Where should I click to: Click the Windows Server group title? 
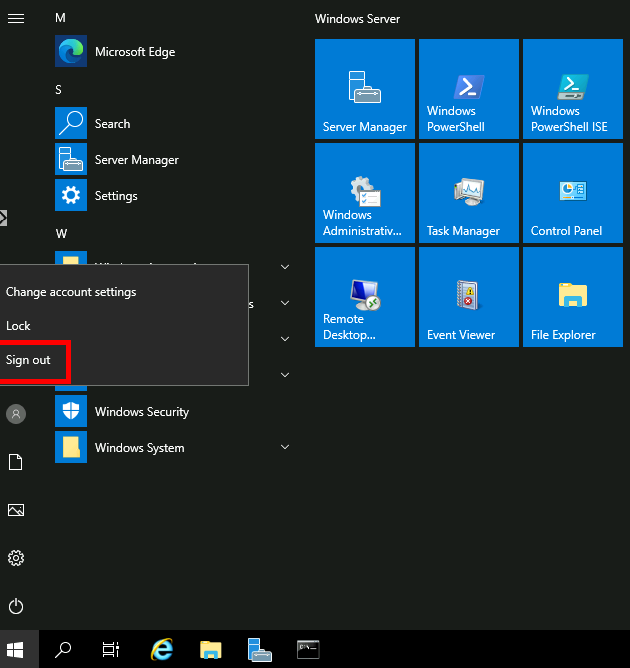pyautogui.click(x=357, y=19)
